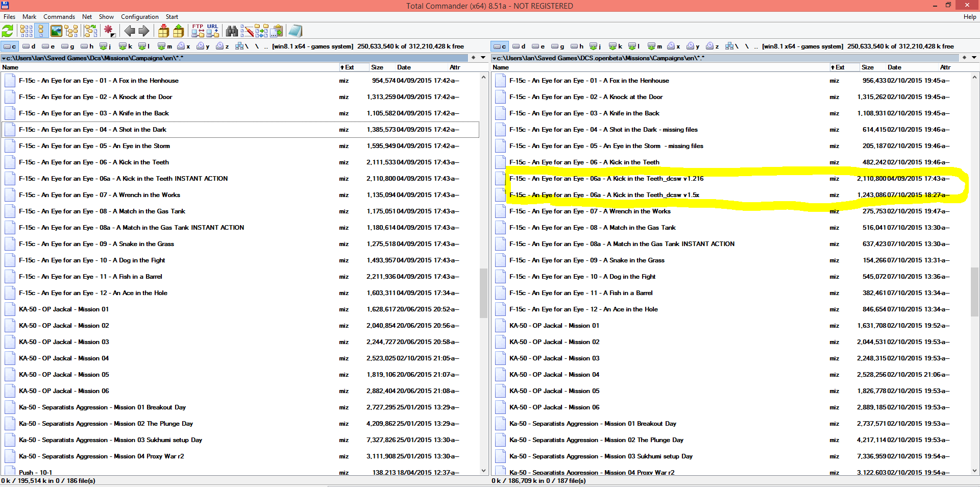The image size is (980, 487).
Task: Select left file 04 - A Shot in the Dark
Action: 240,130
